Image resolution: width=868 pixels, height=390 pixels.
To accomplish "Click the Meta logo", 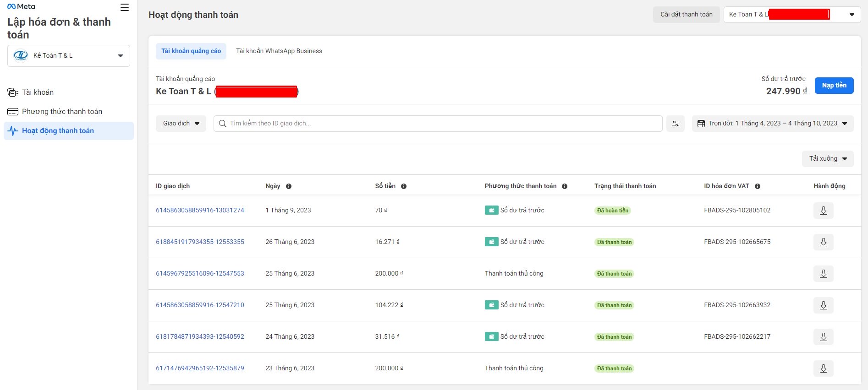I will 21,6.
